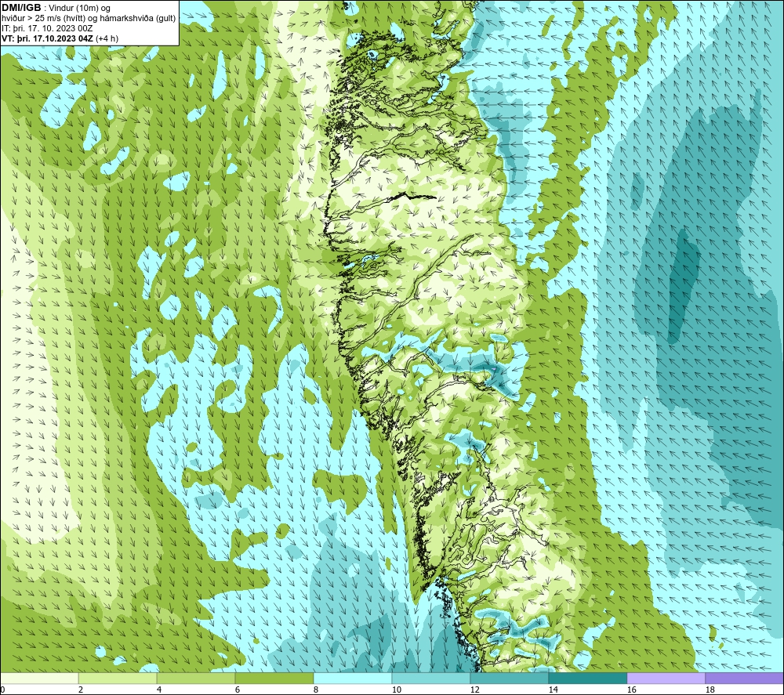The width and height of the screenshot is (784, 695).
Task: Click the 14–16 m/s dark teal legend swatch
Action: click(x=587, y=678)
